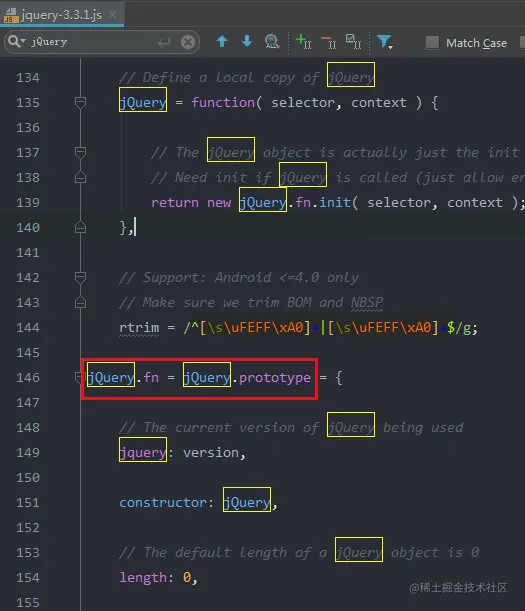
Task: Remove selection of occurrence icon
Action: pyautogui.click(x=329, y=41)
